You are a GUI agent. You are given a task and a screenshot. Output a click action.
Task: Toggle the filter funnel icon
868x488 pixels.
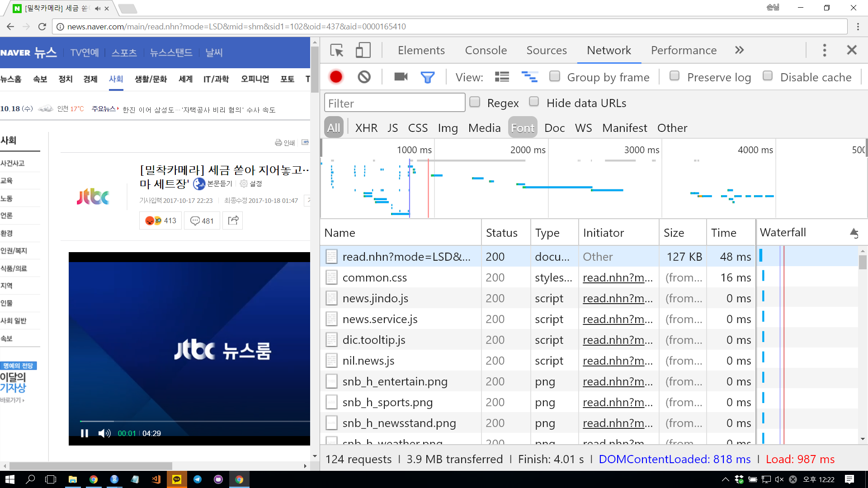tap(427, 77)
